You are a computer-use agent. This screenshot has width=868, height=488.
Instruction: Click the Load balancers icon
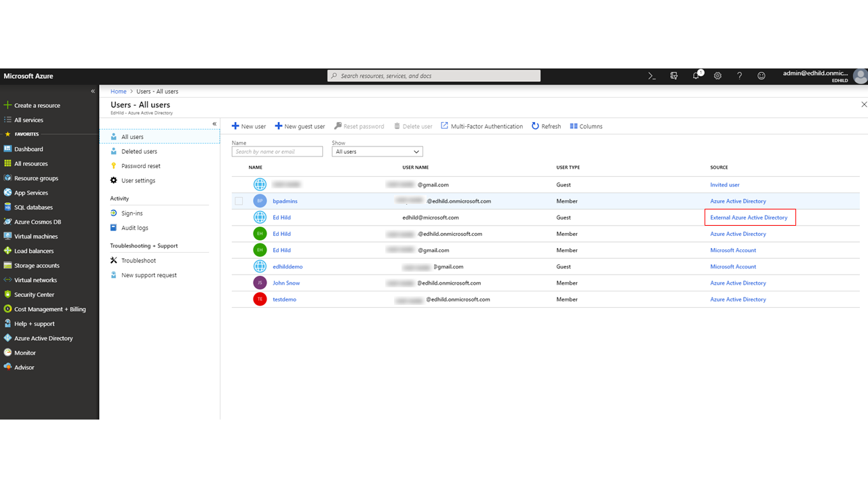click(x=8, y=251)
